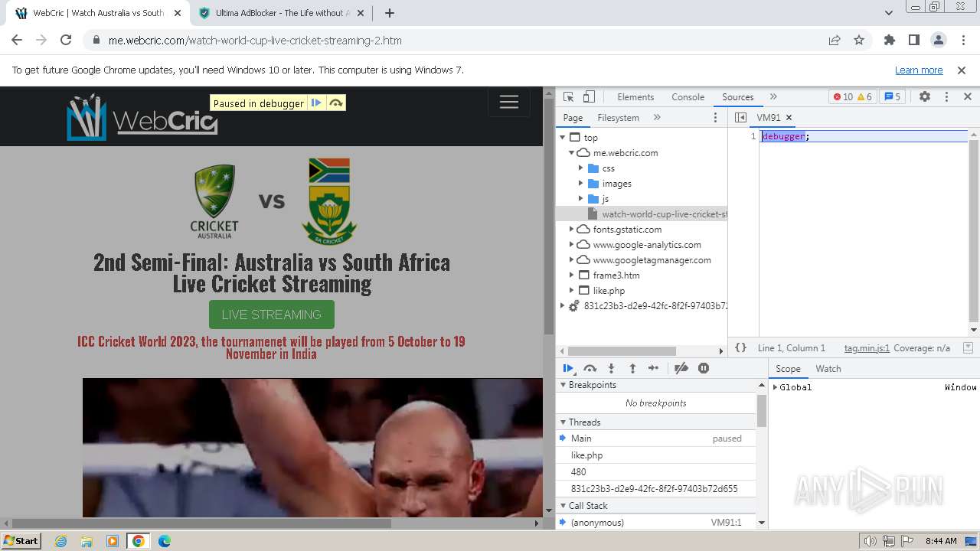980x551 pixels.
Task: Collapse the top frame tree node
Action: pos(563,138)
